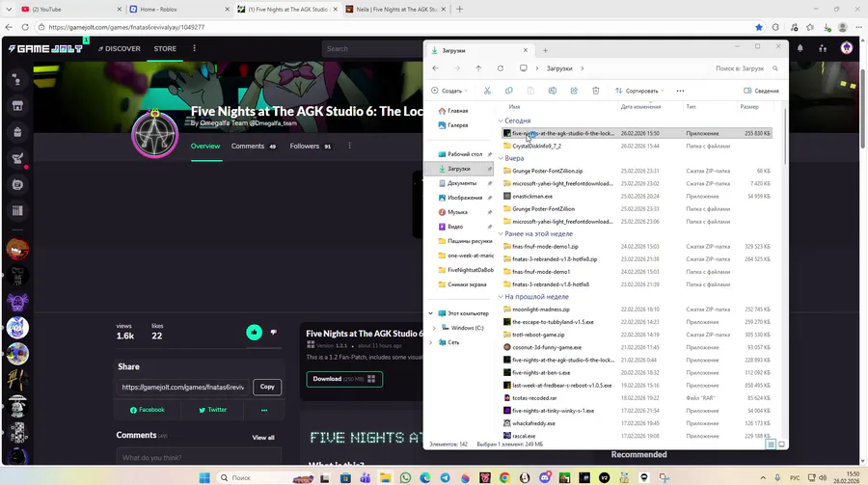Like the game with green thumbs-up
Screen dimensions: 868x485
pyautogui.click(x=254, y=333)
